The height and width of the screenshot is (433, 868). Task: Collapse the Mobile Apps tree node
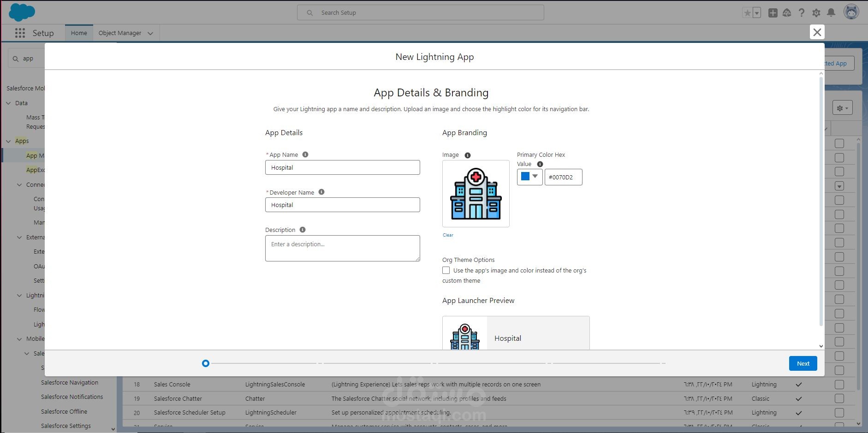(x=19, y=339)
